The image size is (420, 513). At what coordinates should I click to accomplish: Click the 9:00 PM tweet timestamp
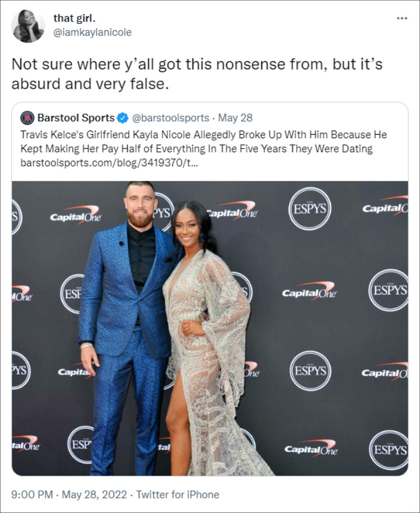pyautogui.click(x=32, y=494)
